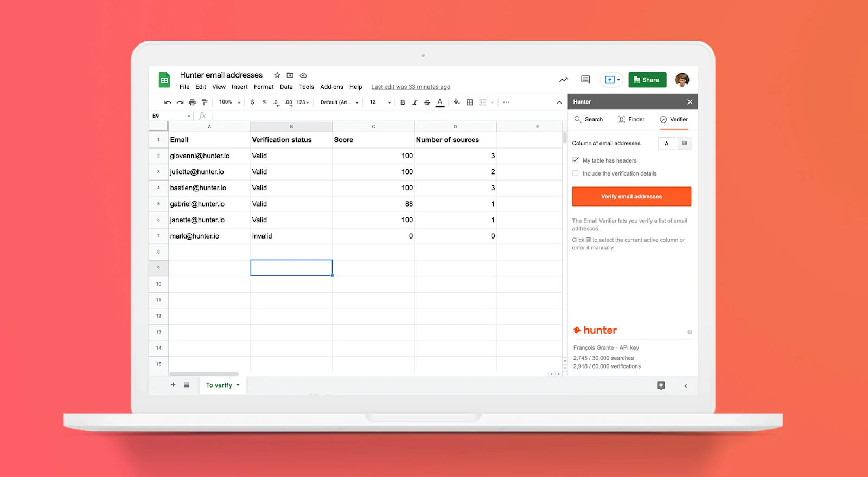Open the Data menu
The width and height of the screenshot is (868, 477).
(286, 87)
